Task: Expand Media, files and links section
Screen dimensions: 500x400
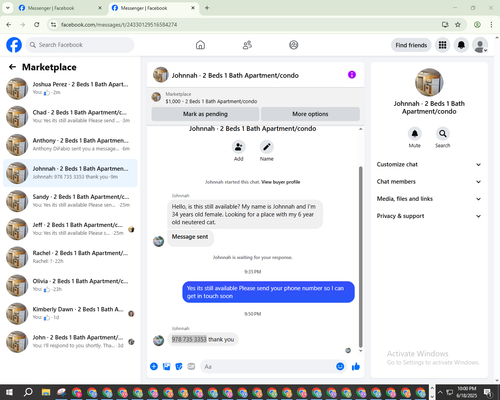Action: [429, 199]
